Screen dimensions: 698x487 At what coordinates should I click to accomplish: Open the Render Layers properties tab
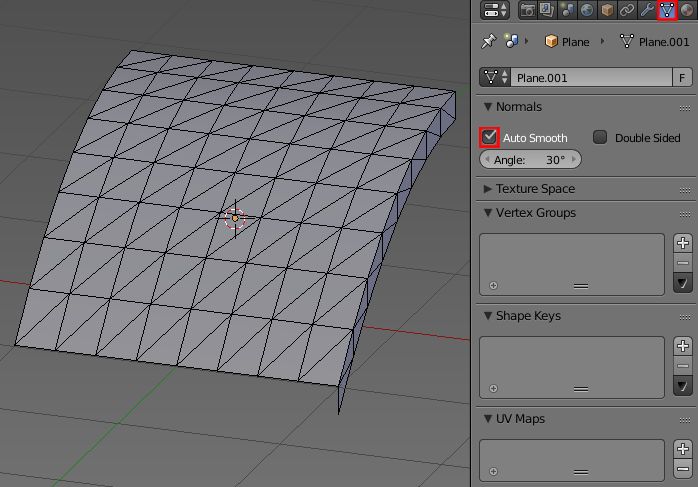(x=547, y=10)
